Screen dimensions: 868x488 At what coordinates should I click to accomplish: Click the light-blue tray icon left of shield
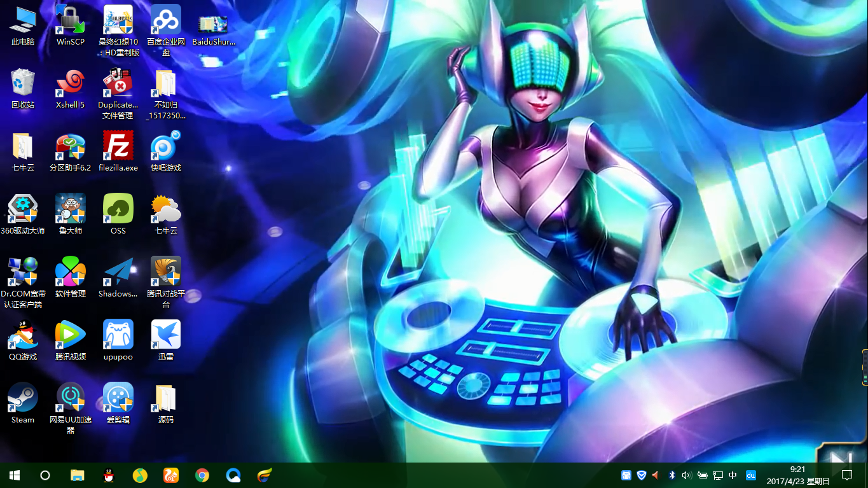click(626, 475)
